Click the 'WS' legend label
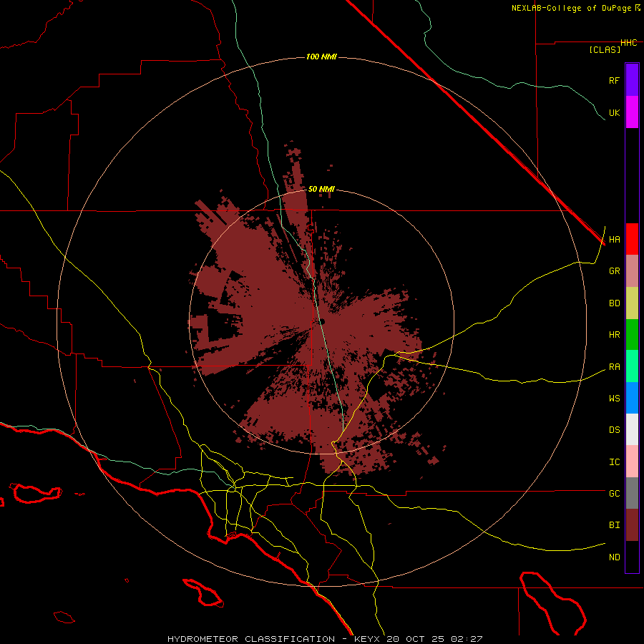 coord(614,399)
